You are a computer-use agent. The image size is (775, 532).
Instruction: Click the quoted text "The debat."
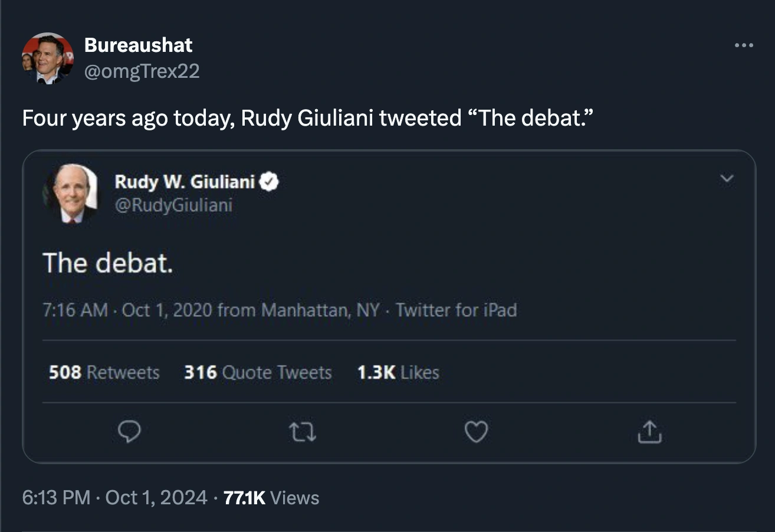pyautogui.click(x=108, y=263)
